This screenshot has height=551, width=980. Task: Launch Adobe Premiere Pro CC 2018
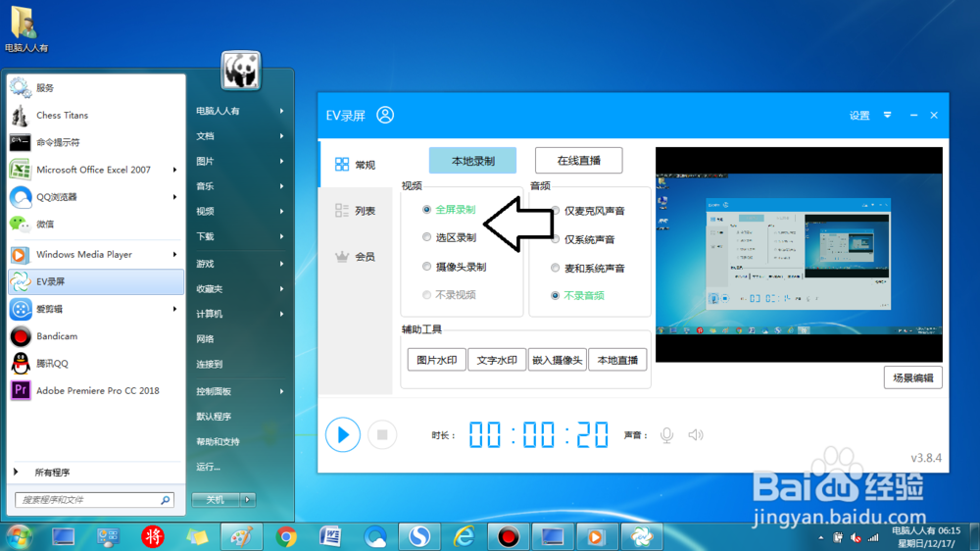pos(96,390)
